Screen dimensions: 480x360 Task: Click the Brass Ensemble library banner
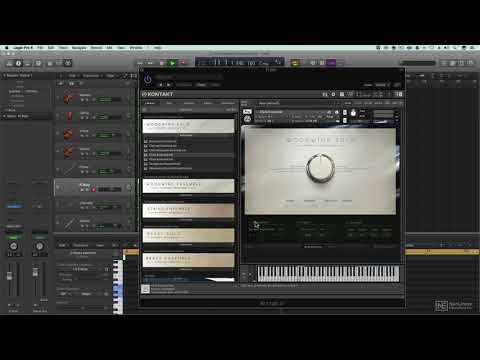coord(189,260)
